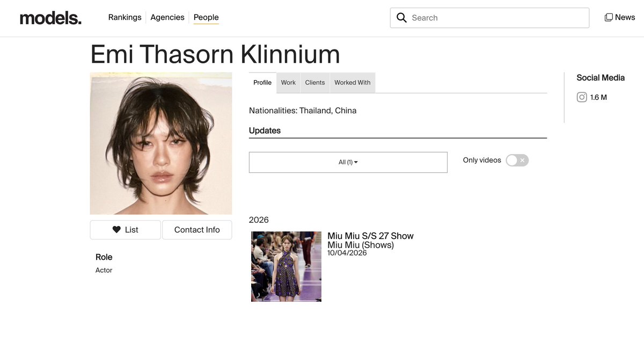Click the 10/04/2026 show date
Image resolution: width=644 pixels, height=356 pixels.
347,253
